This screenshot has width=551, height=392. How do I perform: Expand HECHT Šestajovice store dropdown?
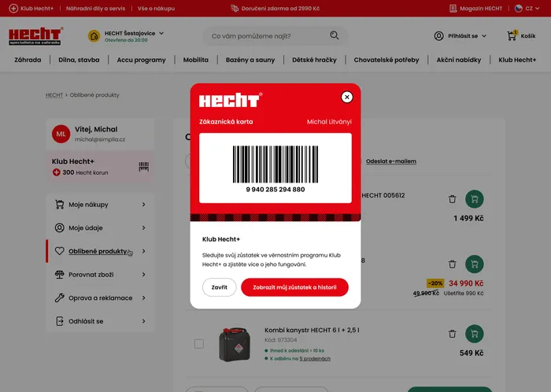pos(161,33)
